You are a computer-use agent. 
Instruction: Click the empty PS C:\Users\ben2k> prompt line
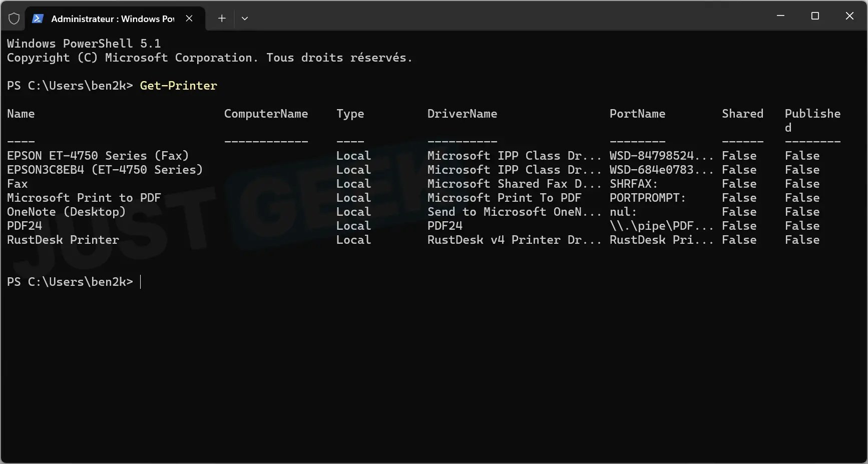click(x=70, y=282)
